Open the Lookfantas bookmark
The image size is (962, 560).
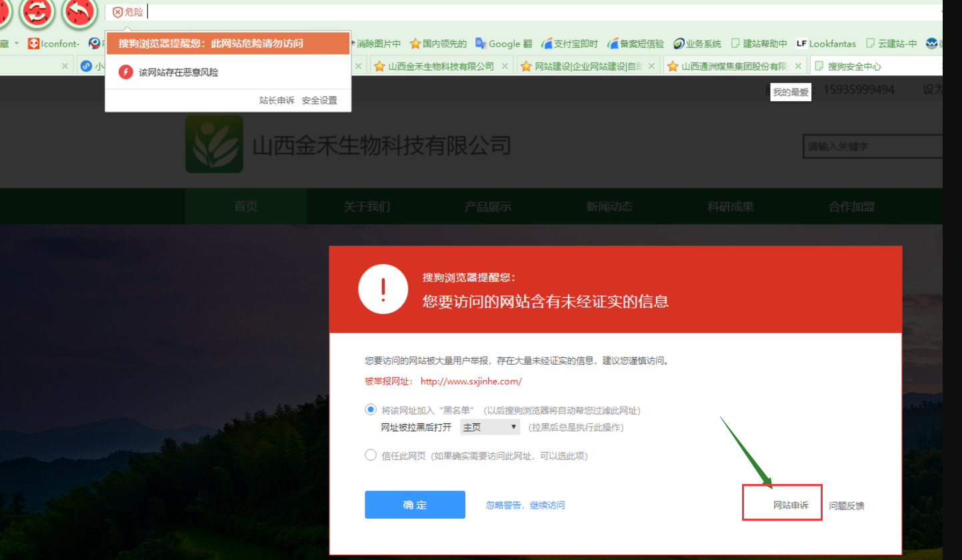826,44
